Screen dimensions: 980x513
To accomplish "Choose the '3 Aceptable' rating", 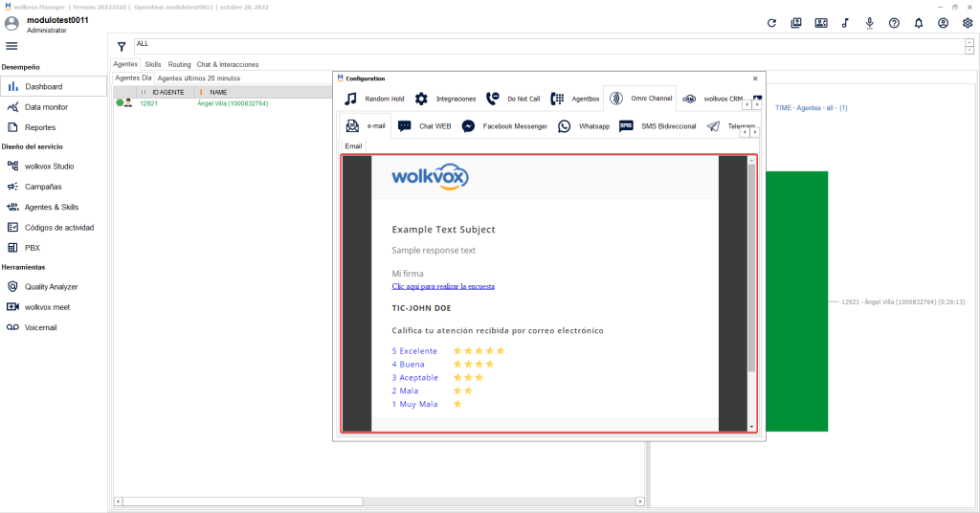I will tap(415, 377).
